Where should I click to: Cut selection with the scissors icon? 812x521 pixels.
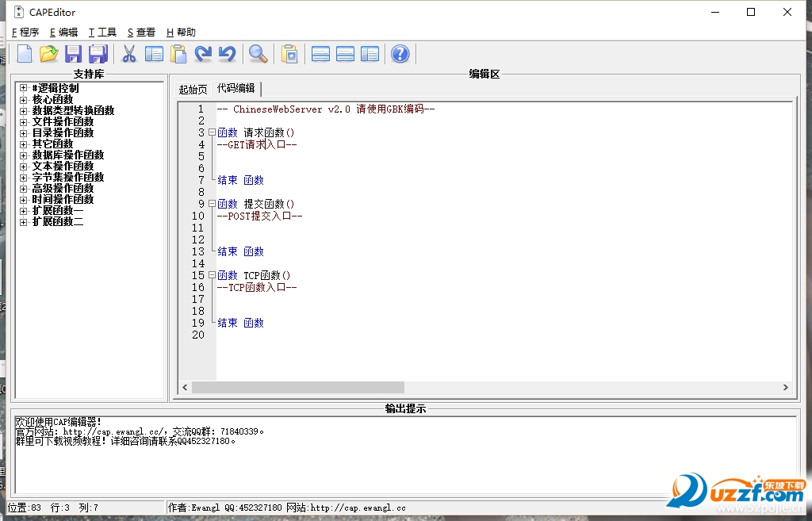[x=129, y=54]
